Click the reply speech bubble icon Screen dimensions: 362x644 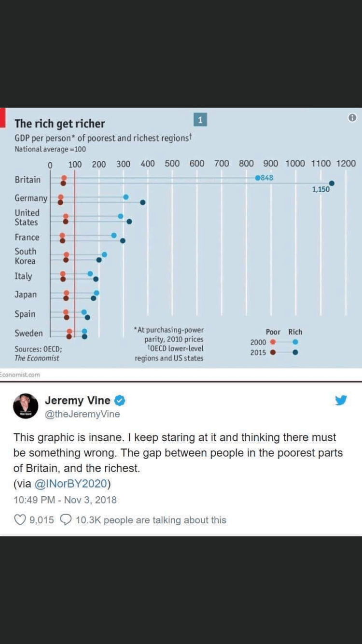67,520
